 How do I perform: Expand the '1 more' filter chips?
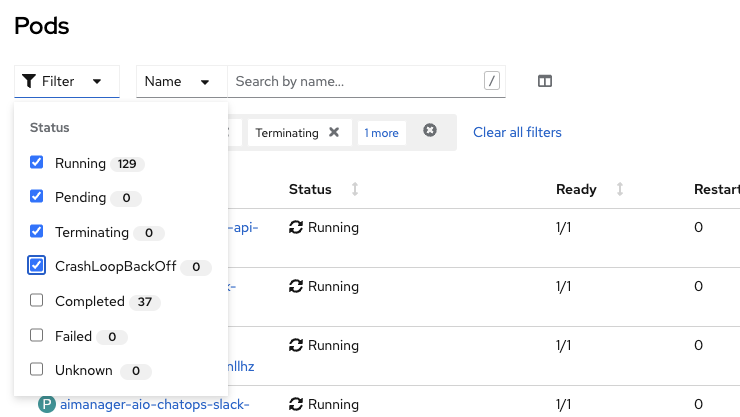[380, 133]
